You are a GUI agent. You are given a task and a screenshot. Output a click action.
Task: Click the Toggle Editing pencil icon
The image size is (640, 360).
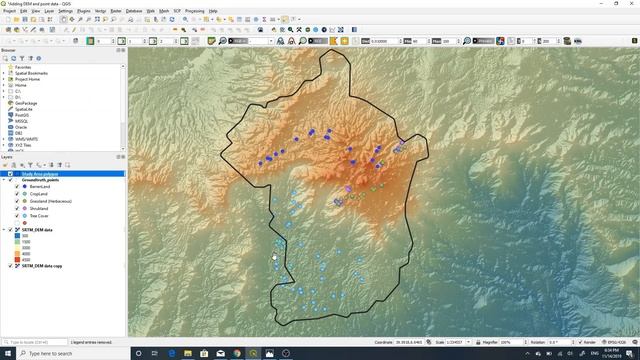74,30
